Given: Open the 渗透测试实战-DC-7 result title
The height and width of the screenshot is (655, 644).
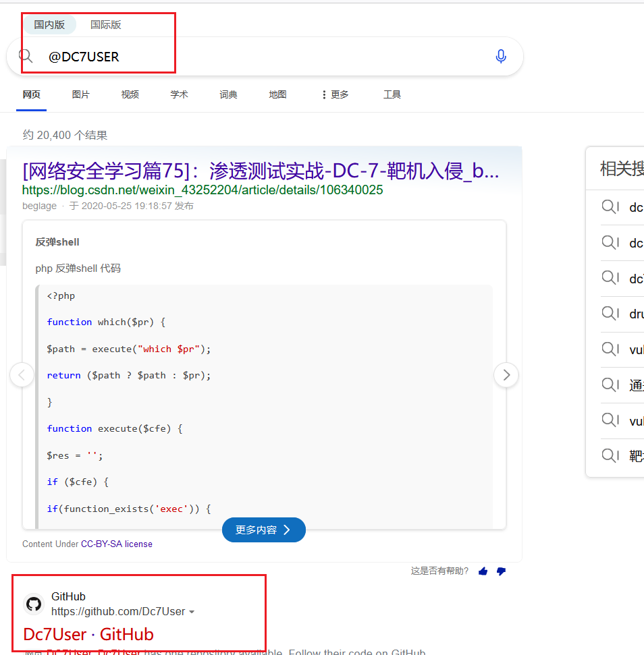Looking at the screenshot, I should click(x=261, y=171).
